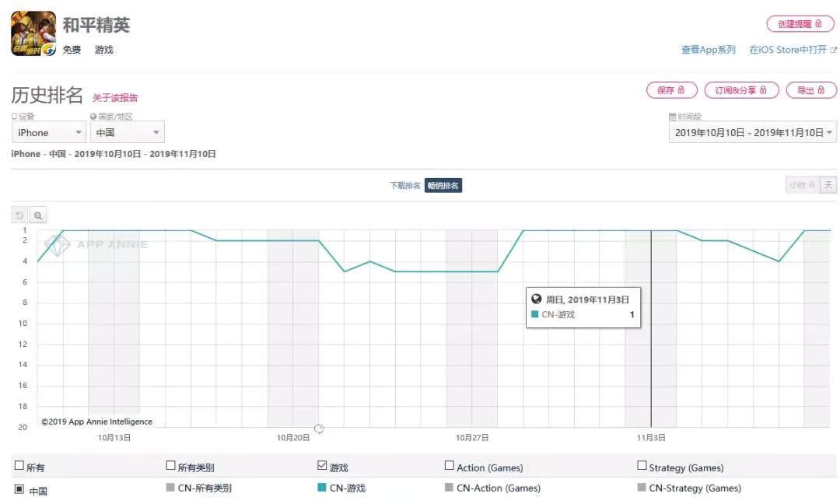Click the CN-Action (Games) legend swatch
This screenshot has height=504, width=840.
(x=449, y=488)
